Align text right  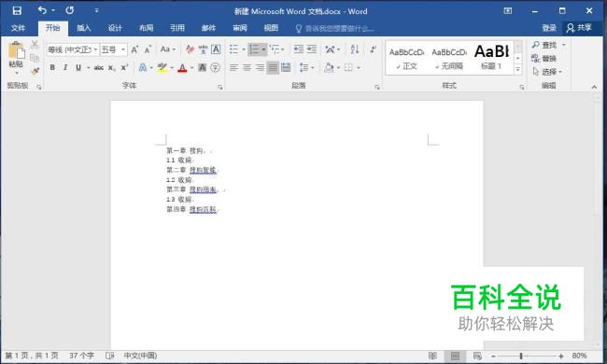tap(260, 68)
